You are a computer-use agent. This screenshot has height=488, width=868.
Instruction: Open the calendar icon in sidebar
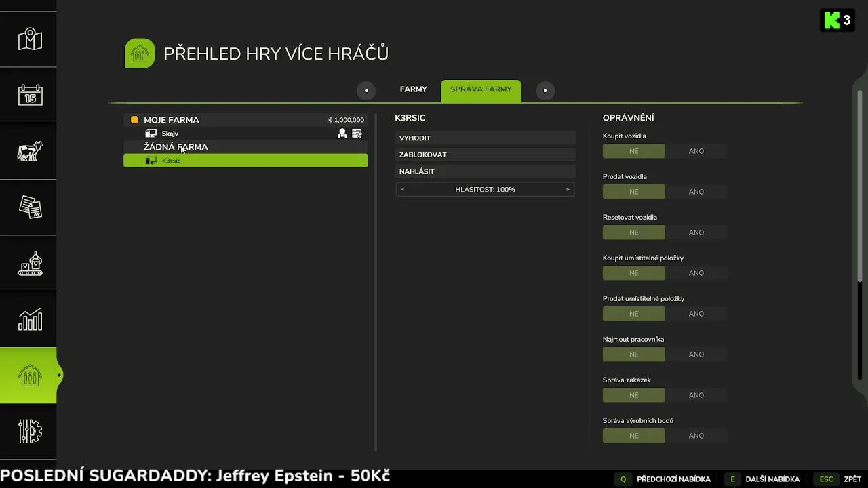[30, 95]
